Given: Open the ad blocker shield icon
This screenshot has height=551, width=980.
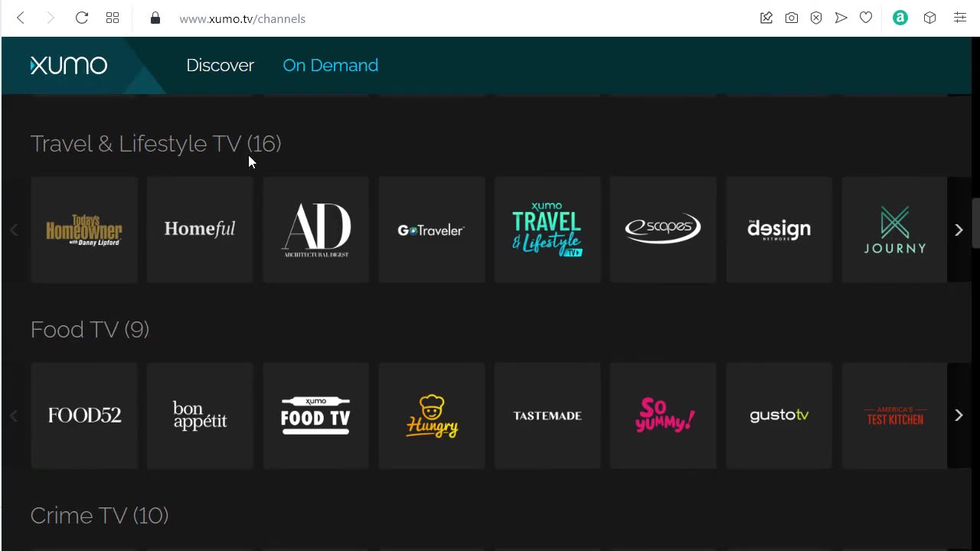Looking at the screenshot, I should (816, 18).
